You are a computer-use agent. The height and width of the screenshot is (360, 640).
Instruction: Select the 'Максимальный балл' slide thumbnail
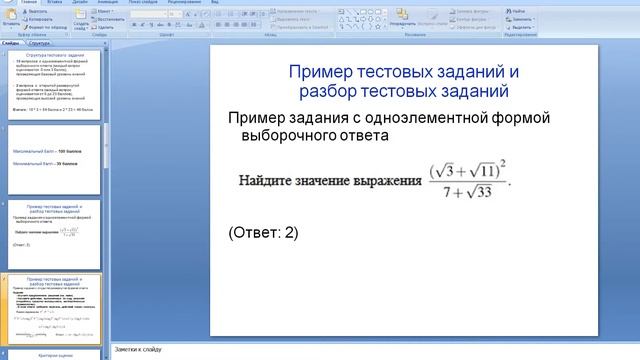[x=54, y=160]
